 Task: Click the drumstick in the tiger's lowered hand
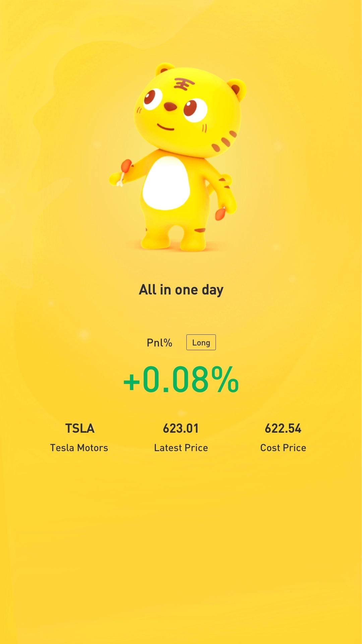coord(220,214)
